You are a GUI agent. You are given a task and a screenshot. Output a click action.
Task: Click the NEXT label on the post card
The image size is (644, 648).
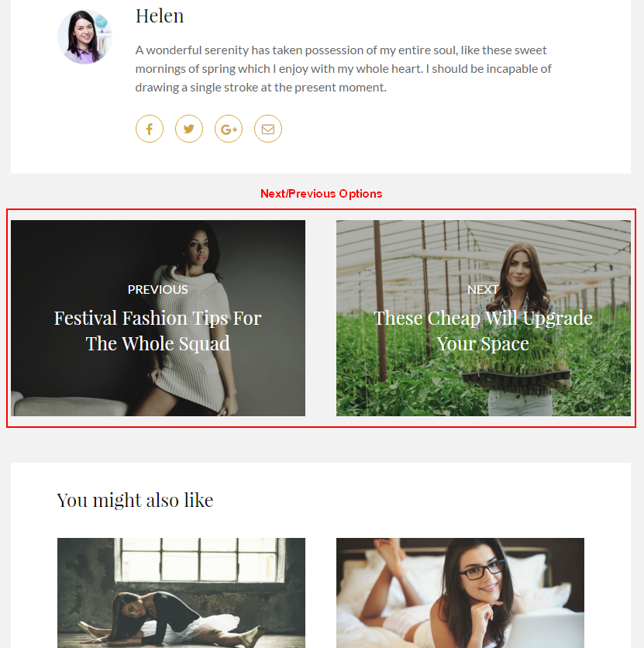(x=483, y=290)
